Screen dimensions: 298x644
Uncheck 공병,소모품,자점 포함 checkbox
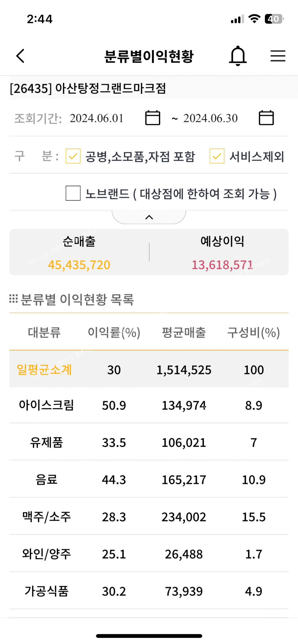[73, 156]
